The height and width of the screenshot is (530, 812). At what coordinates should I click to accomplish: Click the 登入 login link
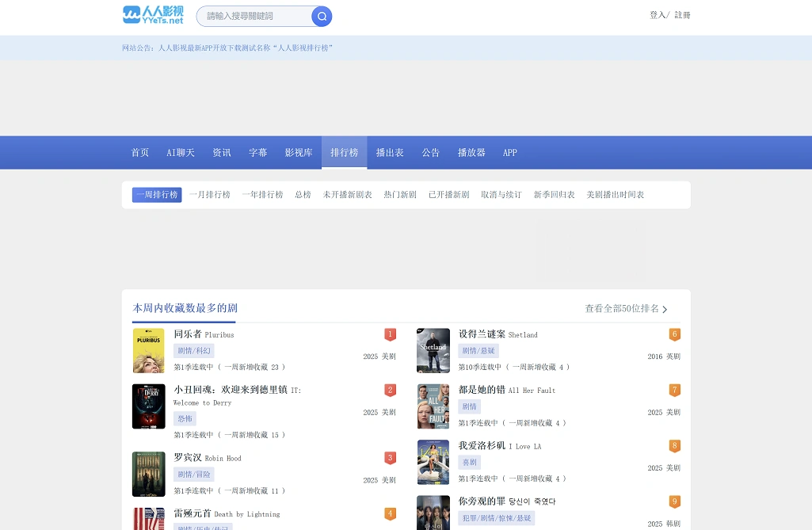pos(658,15)
